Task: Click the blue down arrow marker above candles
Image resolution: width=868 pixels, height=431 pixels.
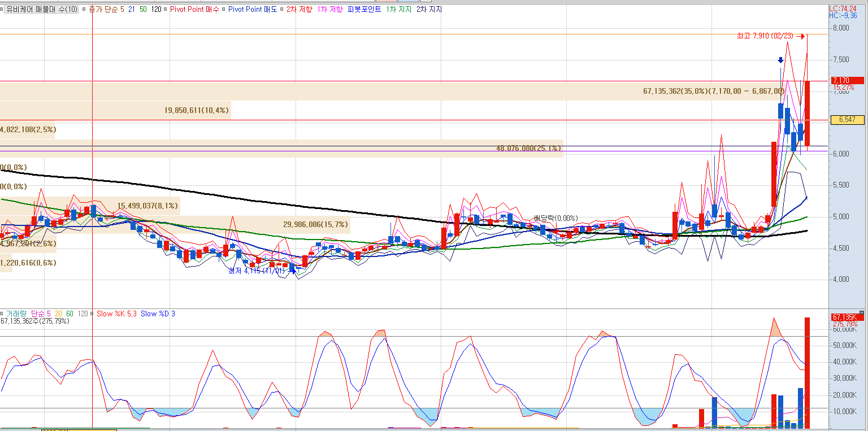Action: 780,60
